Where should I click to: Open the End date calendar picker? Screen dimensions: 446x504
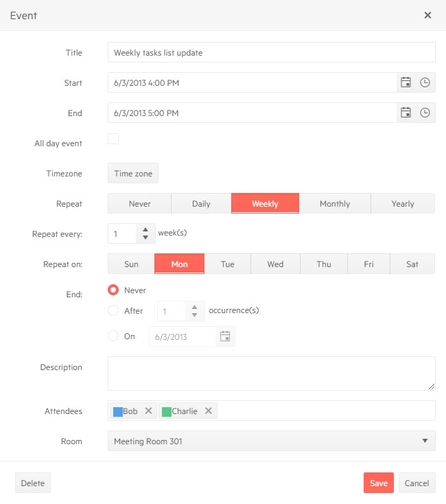pyautogui.click(x=406, y=113)
